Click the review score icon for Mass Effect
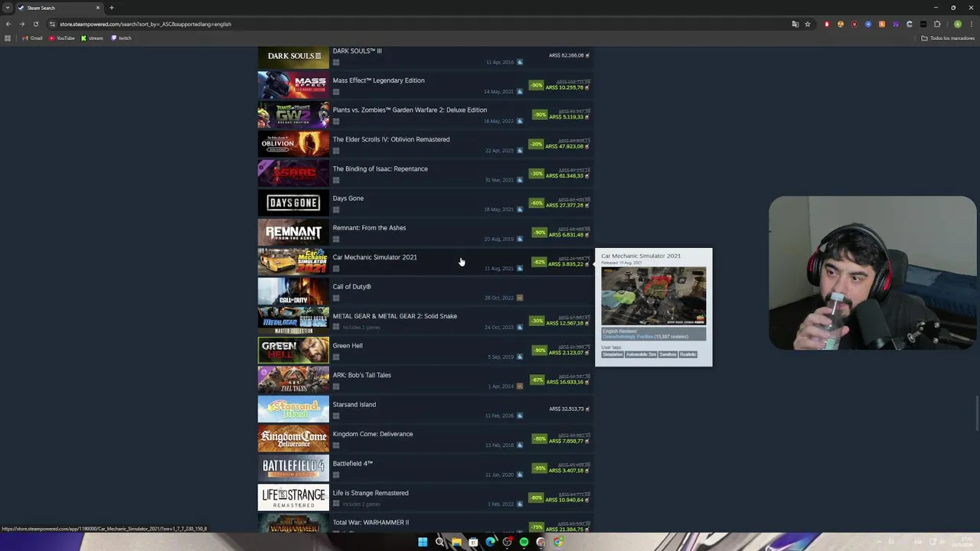Viewport: 980px width, 551px height. click(520, 92)
